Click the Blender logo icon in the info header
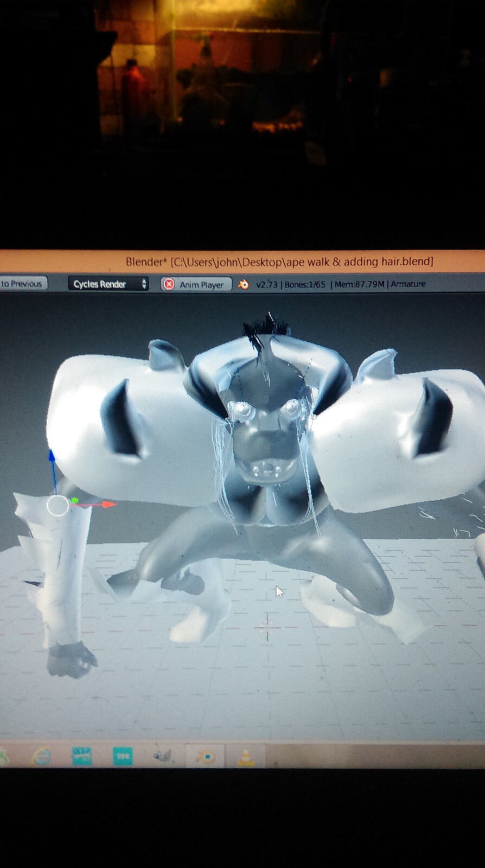The width and height of the screenshot is (485, 868). click(x=244, y=284)
